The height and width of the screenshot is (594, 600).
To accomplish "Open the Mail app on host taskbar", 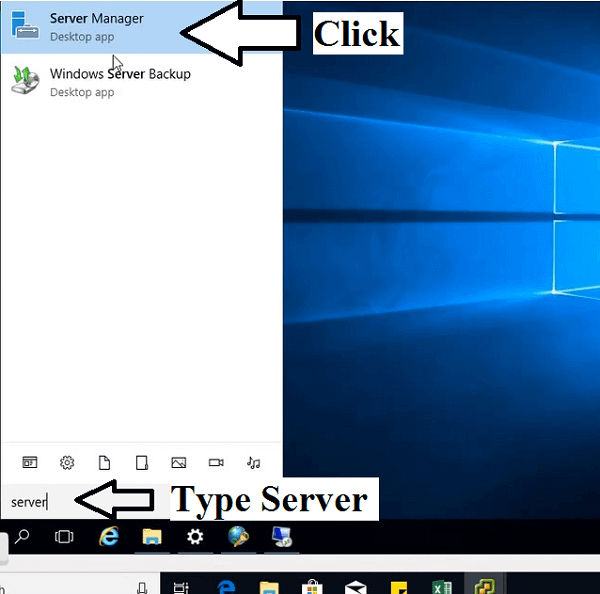I will click(x=355, y=587).
